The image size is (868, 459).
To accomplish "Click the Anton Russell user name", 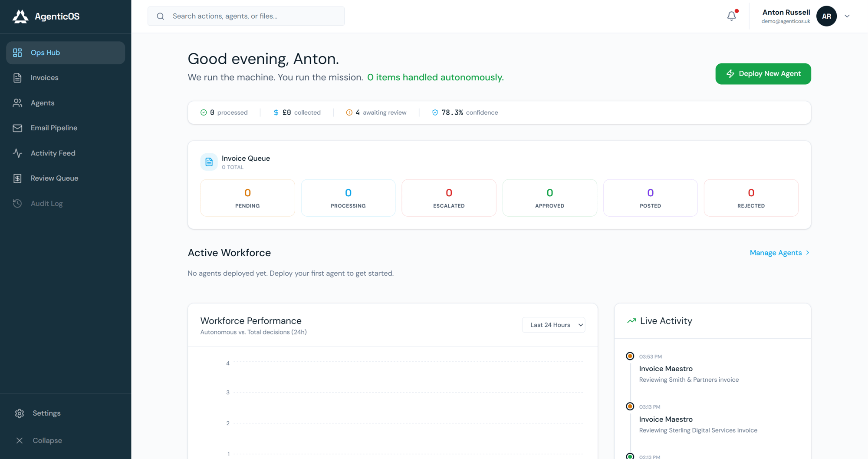I will (x=786, y=12).
